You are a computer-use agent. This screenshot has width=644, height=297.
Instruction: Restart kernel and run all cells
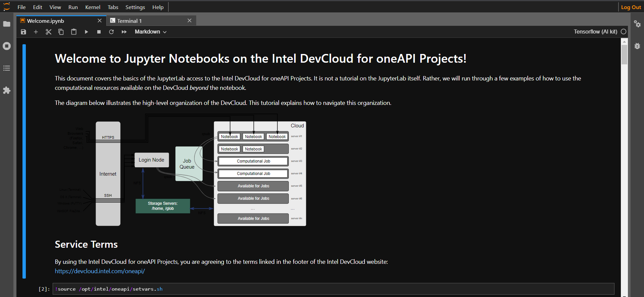124,32
